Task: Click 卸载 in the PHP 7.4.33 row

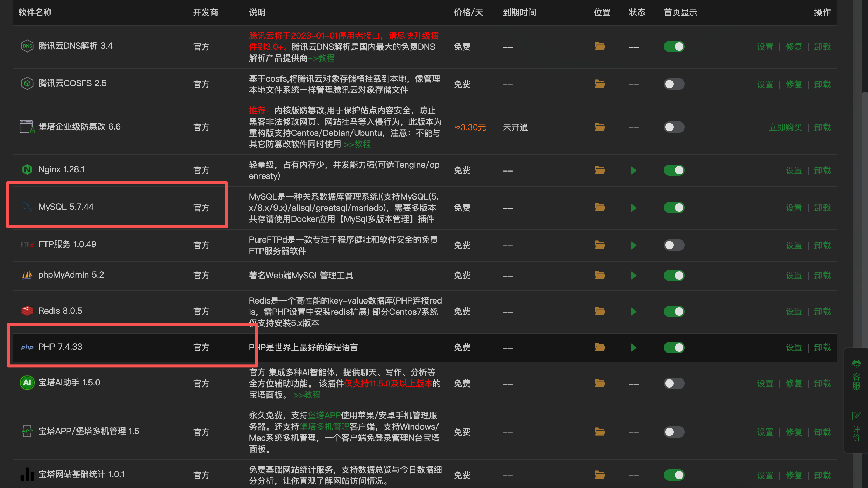Action: point(822,348)
